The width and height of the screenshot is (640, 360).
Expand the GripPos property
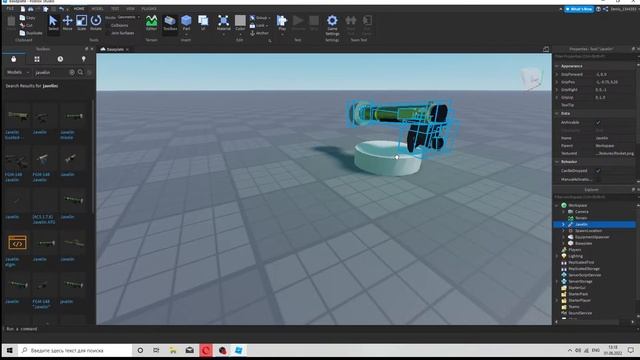click(x=557, y=82)
